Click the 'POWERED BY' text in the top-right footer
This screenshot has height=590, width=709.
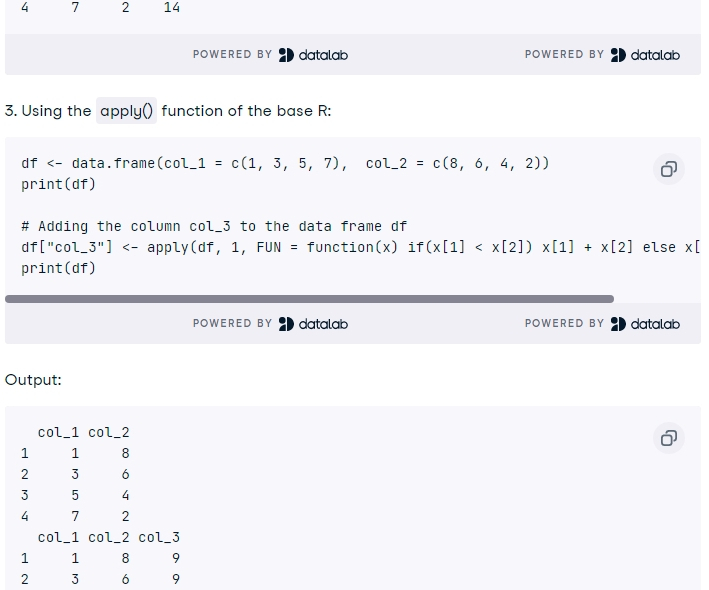pos(564,54)
